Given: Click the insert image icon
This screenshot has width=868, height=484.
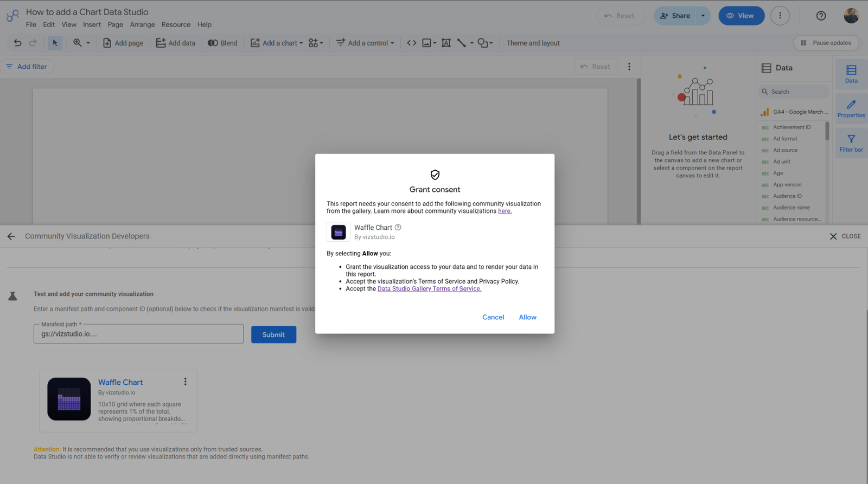Looking at the screenshot, I should tap(427, 43).
